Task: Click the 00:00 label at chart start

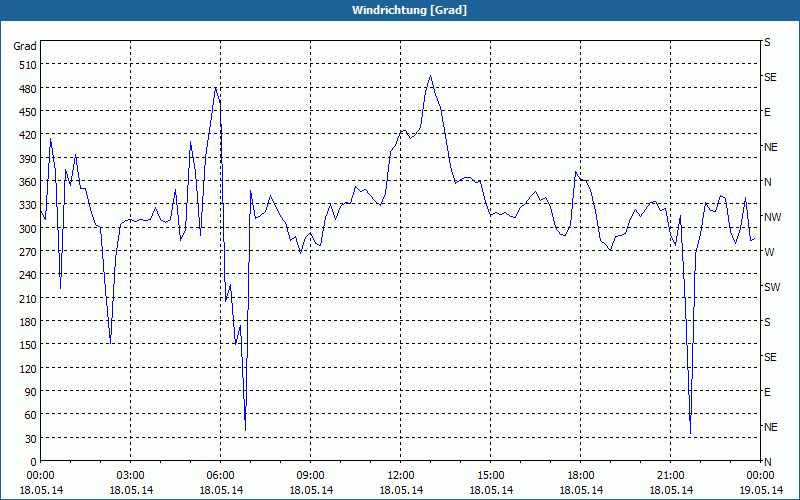Action: click(x=40, y=476)
